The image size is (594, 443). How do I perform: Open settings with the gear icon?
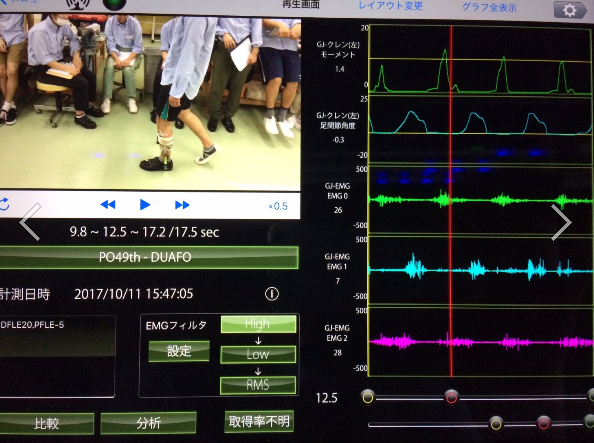click(x=570, y=9)
